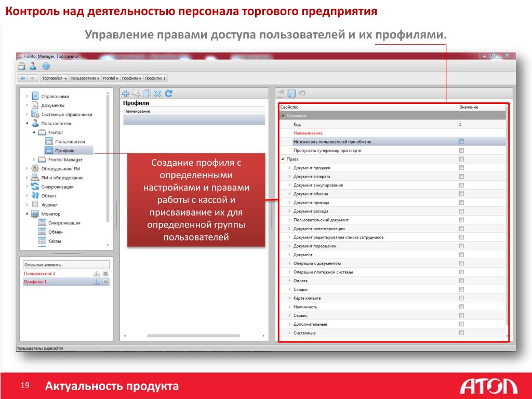Expand Карта клиента rights
The image size is (532, 399).
click(x=289, y=298)
